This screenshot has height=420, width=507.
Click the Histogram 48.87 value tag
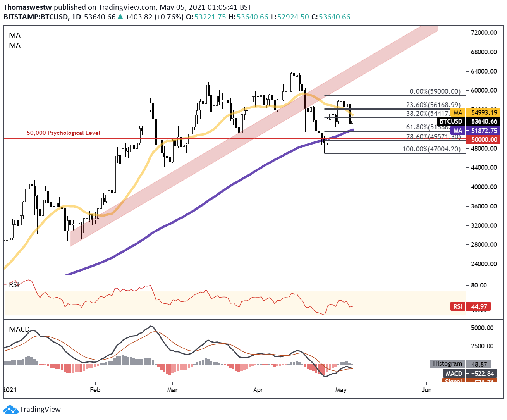461,364
